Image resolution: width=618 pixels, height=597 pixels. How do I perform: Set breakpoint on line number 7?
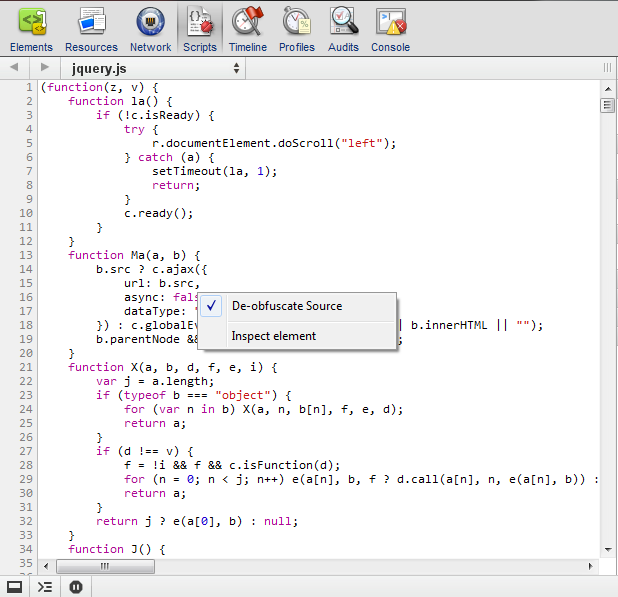point(29,171)
